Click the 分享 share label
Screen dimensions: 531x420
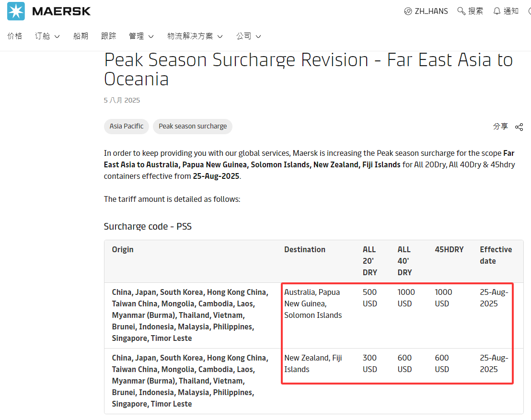(x=500, y=126)
